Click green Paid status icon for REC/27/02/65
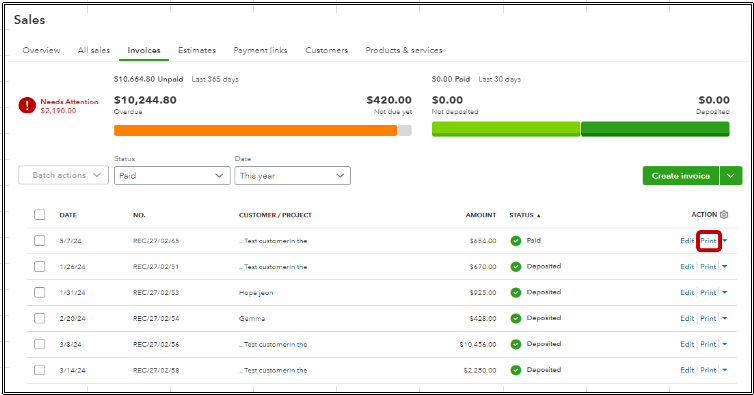Viewport: 754px width, 395px height. pyautogui.click(x=516, y=241)
